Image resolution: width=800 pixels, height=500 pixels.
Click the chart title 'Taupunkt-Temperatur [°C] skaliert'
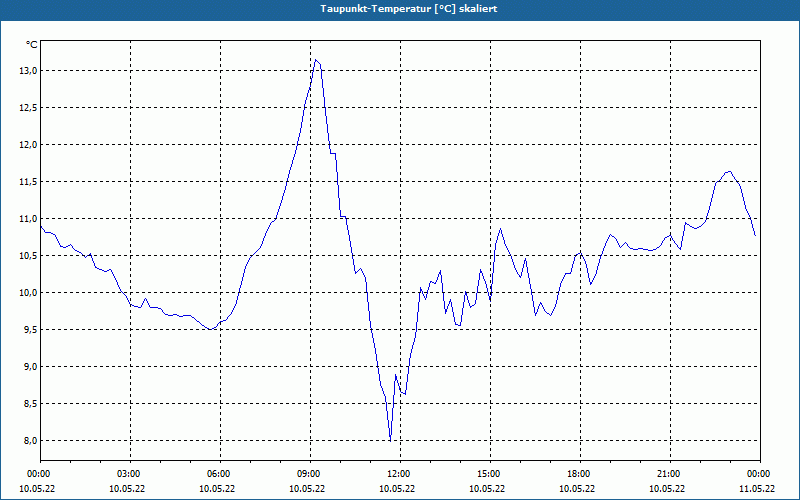[409, 9]
